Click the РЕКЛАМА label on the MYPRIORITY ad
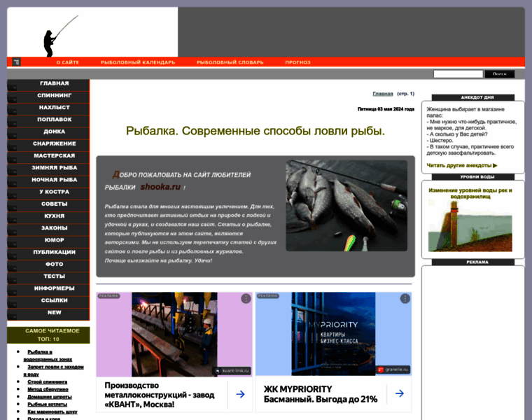This screenshot has height=420, width=532. (x=267, y=296)
